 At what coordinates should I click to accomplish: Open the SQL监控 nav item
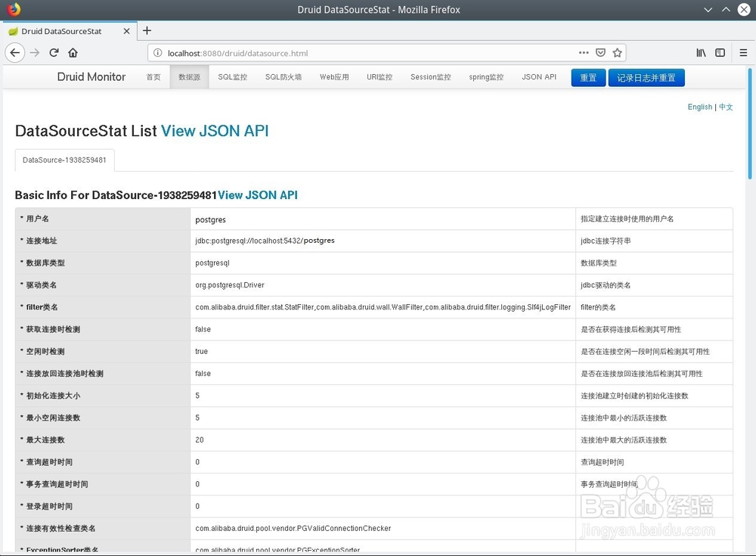click(x=232, y=77)
